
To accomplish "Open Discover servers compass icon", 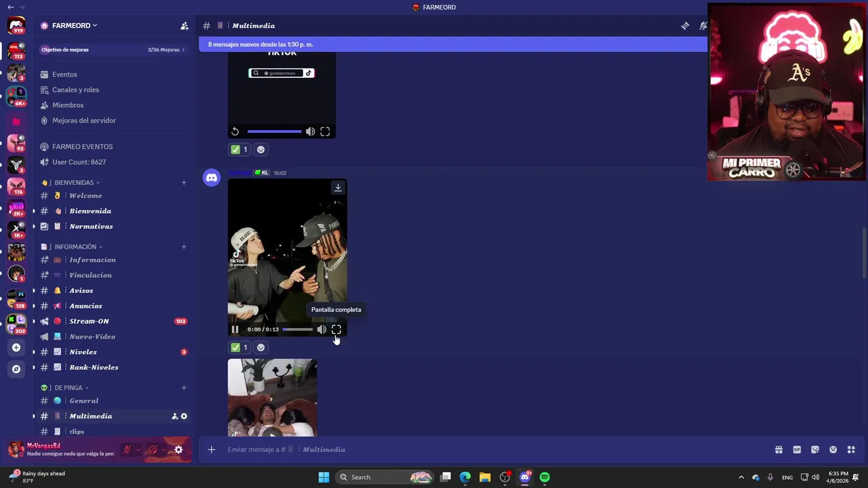I will (16, 369).
